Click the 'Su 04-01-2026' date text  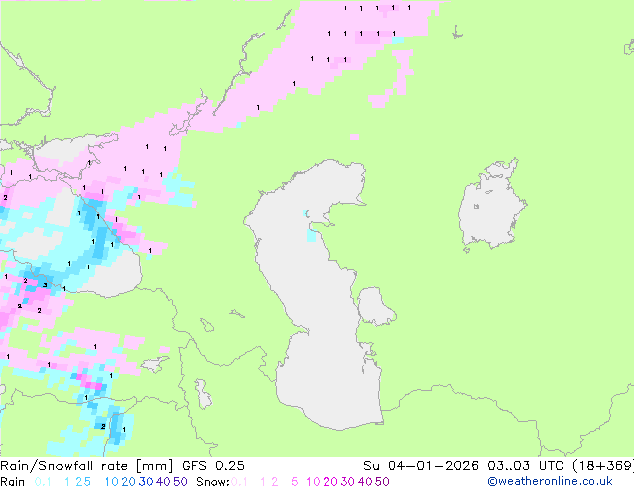[x=421, y=466]
